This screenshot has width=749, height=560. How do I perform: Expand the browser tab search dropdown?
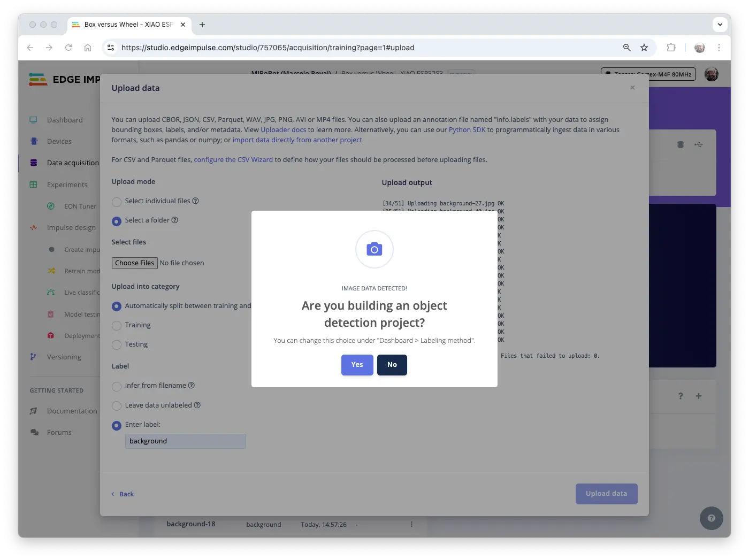720,25
